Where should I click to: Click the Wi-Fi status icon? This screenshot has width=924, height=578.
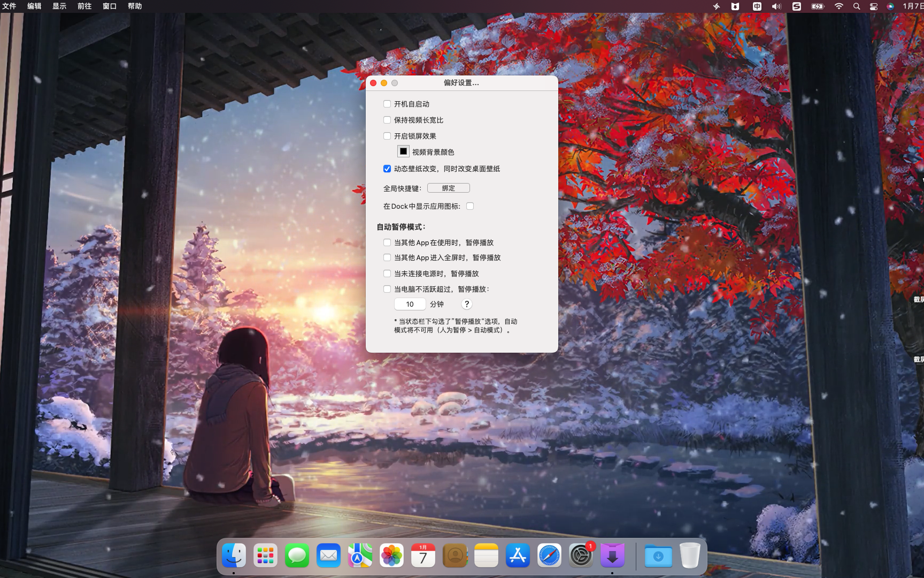click(x=838, y=6)
